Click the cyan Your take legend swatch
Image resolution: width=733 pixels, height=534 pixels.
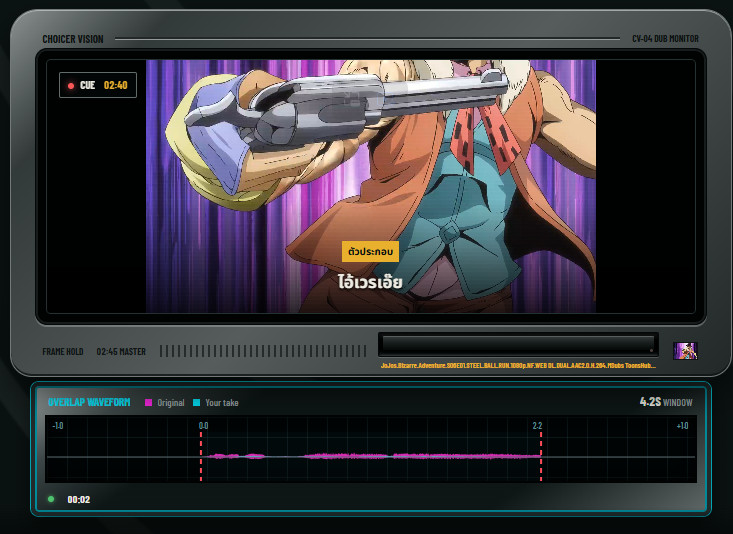196,403
